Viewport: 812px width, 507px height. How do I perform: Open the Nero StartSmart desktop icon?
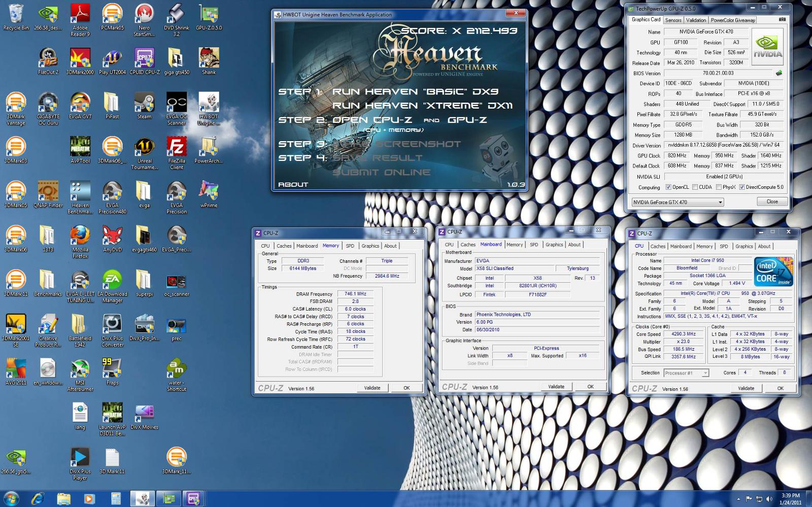click(x=144, y=20)
